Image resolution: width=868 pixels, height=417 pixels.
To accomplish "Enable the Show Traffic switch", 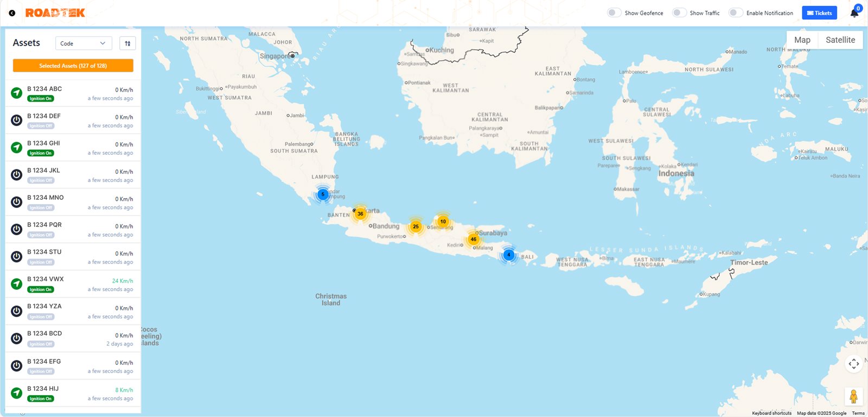I will point(679,13).
